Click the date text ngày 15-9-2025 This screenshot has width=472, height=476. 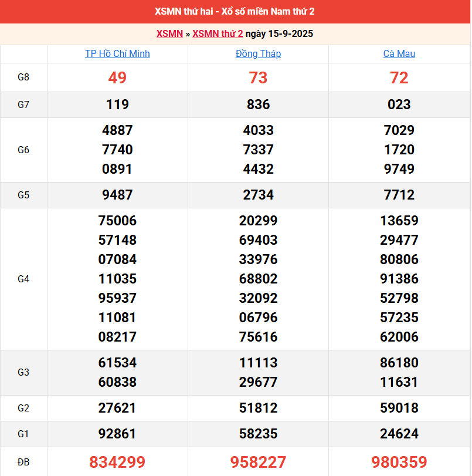click(279, 34)
